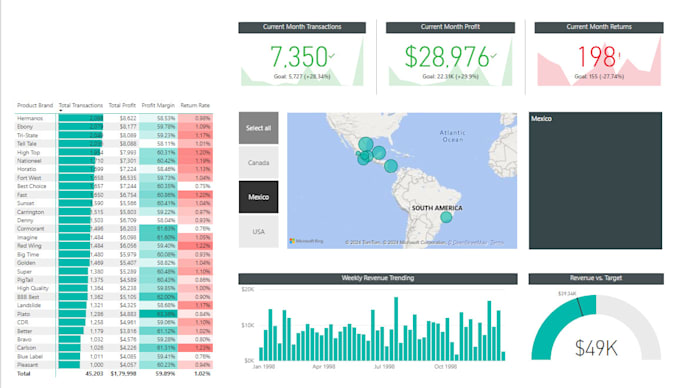Select the Pleasant brand row
Screen dimensions: 680x388
click(114, 365)
